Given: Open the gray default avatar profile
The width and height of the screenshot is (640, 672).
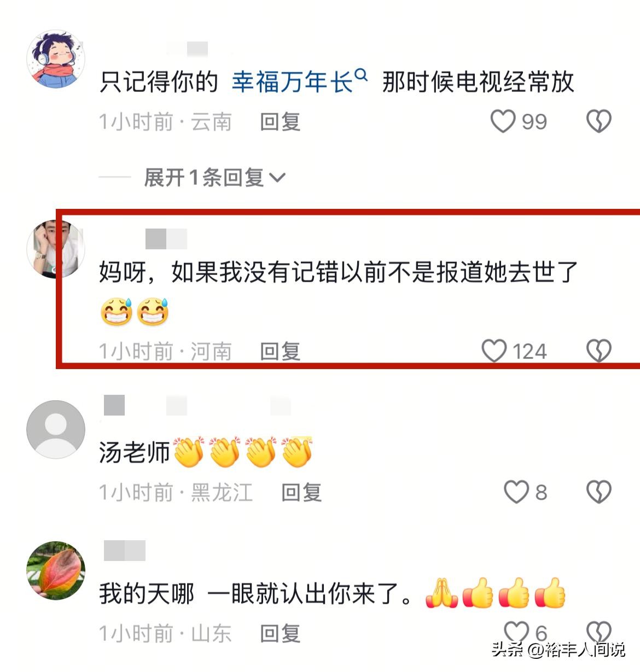Looking at the screenshot, I should (56, 429).
